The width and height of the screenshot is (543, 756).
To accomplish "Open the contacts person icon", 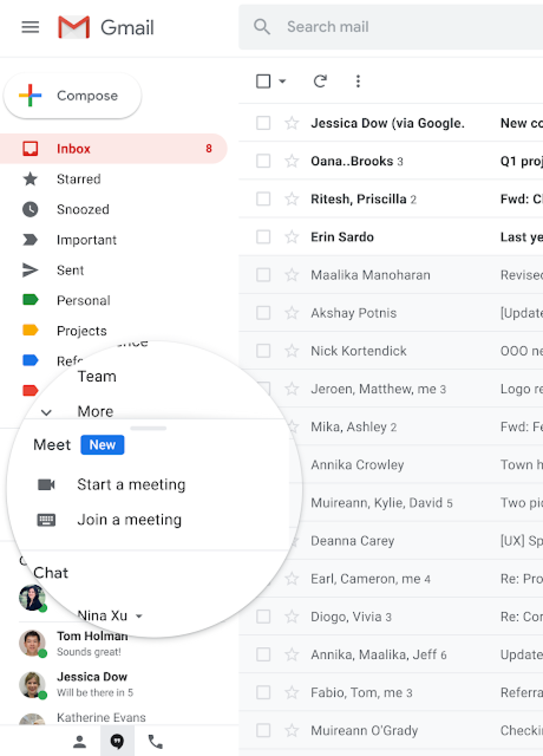I will (x=80, y=741).
